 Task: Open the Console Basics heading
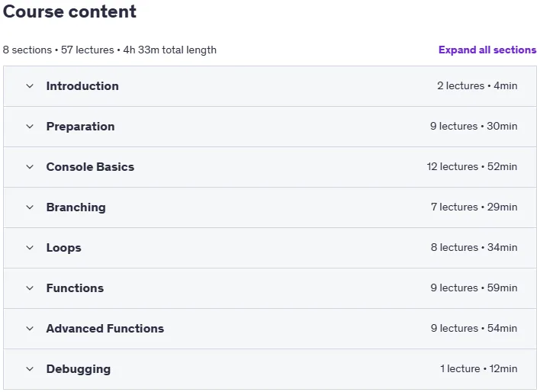pos(90,167)
